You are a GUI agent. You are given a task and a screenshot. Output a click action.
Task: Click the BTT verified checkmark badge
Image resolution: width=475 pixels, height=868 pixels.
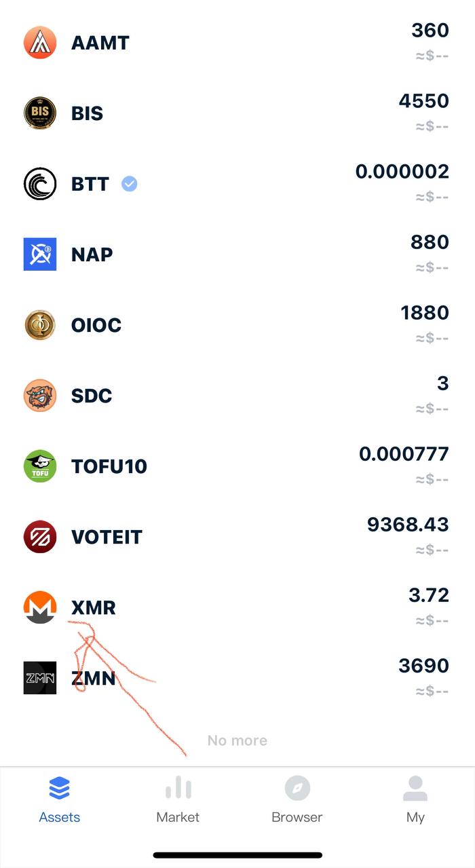pyautogui.click(x=129, y=184)
